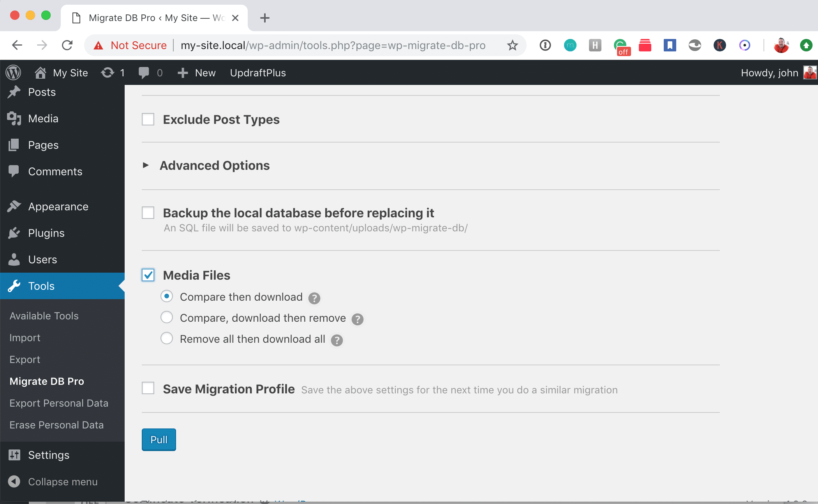Open the Export submenu item under Tools
Image resolution: width=818 pixels, height=504 pixels.
tap(25, 359)
